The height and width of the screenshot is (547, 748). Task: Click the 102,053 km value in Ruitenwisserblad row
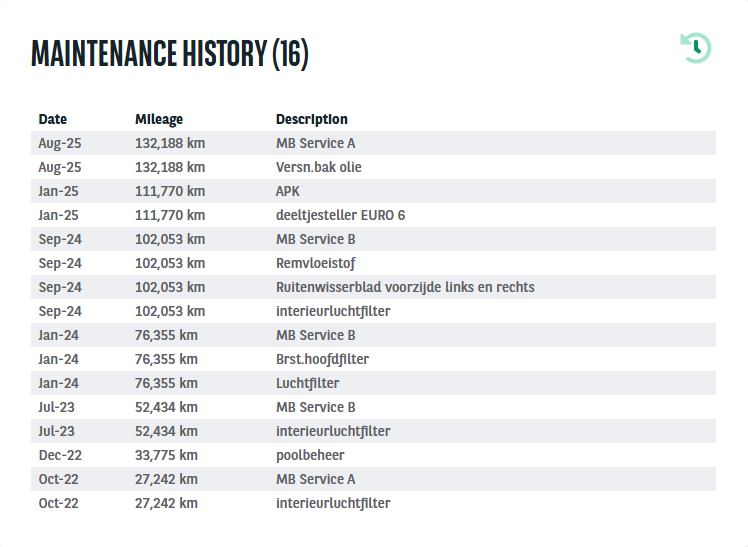click(x=170, y=287)
